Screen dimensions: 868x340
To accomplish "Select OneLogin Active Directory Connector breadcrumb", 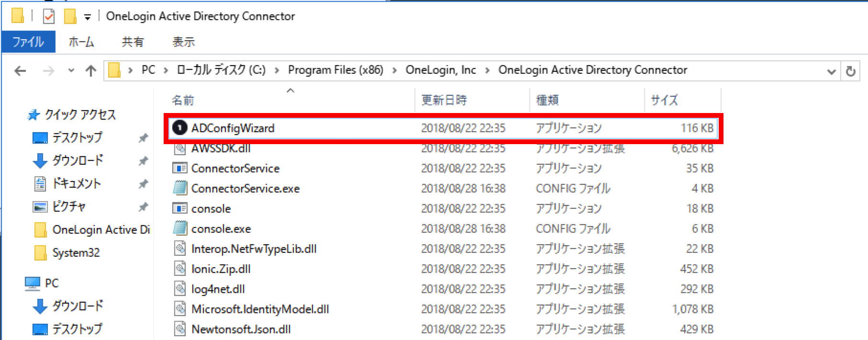I will [x=593, y=70].
